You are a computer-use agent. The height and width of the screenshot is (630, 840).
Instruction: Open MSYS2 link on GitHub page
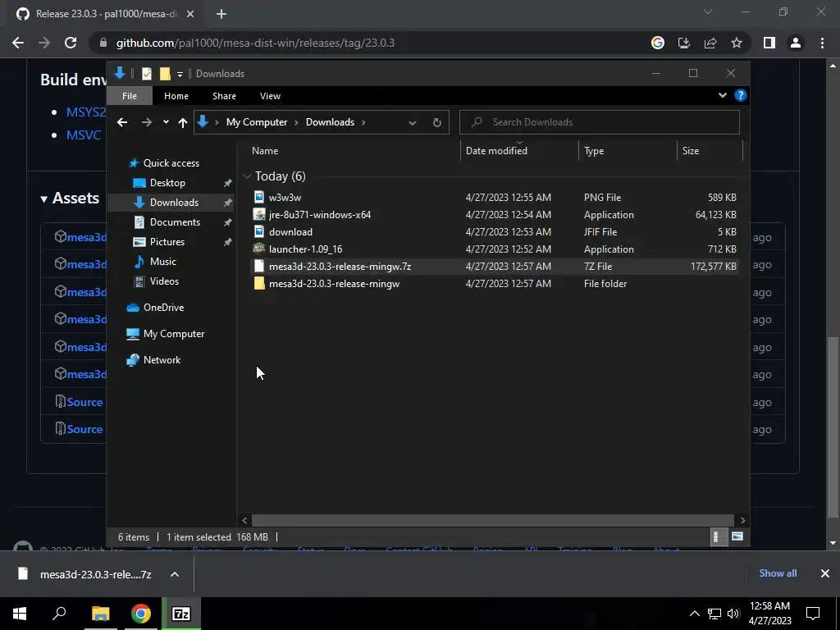pos(85,112)
